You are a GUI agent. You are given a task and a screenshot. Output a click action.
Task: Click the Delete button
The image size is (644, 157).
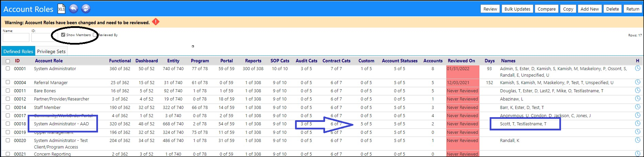pos(612,9)
